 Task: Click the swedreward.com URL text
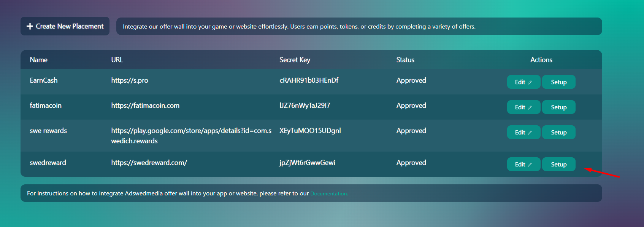149,163
